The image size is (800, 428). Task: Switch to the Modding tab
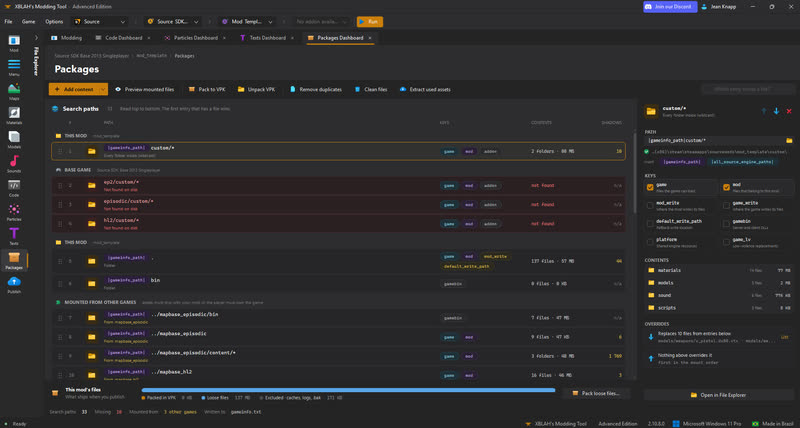(x=66, y=38)
